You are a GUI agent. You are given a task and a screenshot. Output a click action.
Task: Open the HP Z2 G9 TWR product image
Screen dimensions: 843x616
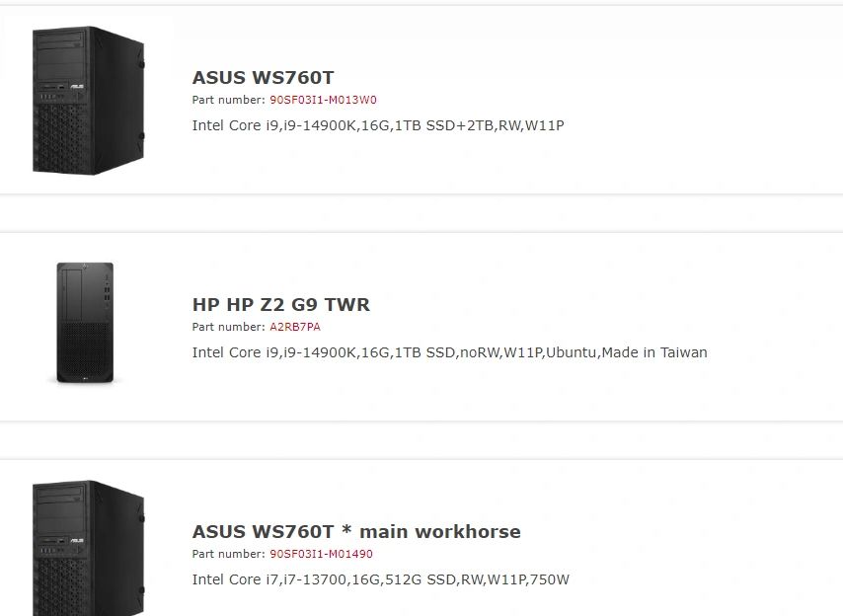click(85, 323)
